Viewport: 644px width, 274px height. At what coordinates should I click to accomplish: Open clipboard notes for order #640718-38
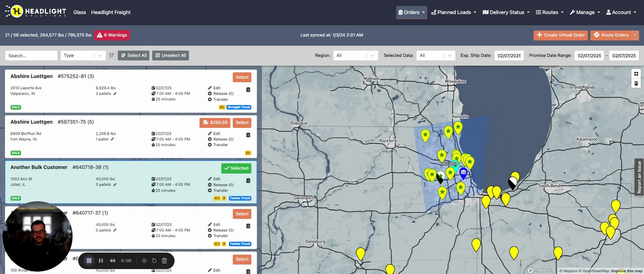pos(248,181)
